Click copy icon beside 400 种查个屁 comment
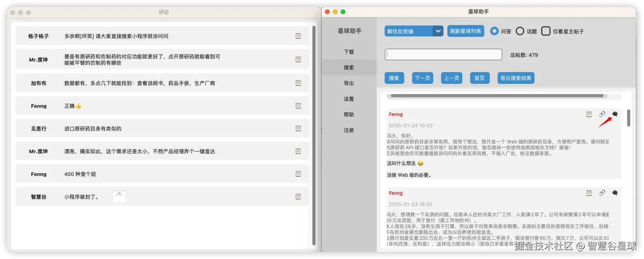Screen dimensions: 644x259 tap(298, 174)
